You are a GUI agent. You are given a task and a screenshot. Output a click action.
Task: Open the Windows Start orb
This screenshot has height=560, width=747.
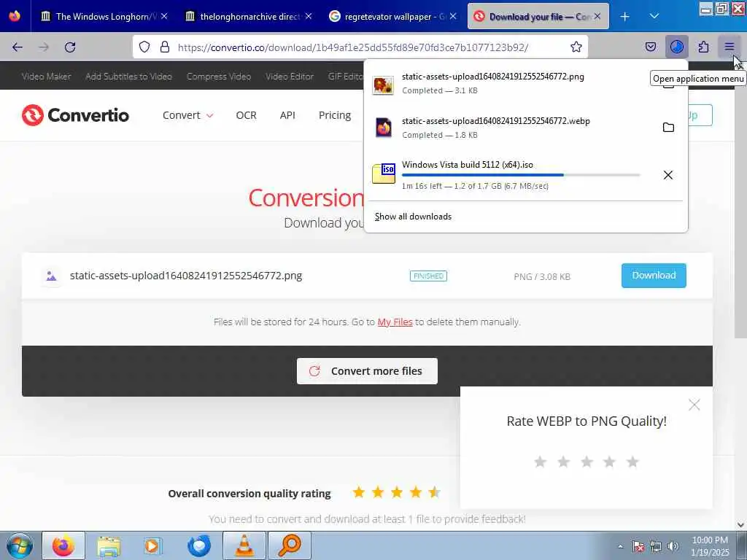tap(20, 545)
